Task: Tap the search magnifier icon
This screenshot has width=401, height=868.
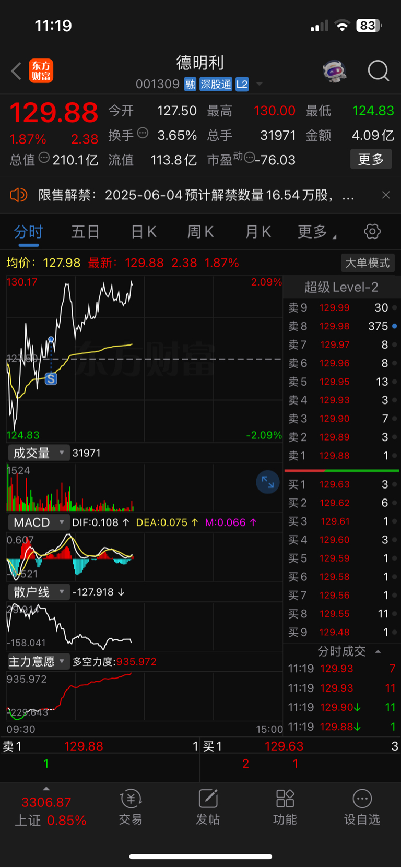Action: [x=379, y=71]
